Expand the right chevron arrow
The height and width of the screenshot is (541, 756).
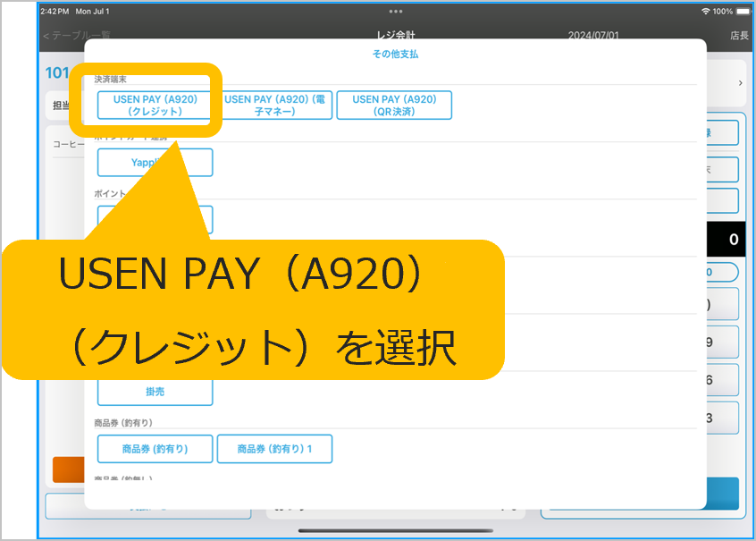(x=739, y=83)
